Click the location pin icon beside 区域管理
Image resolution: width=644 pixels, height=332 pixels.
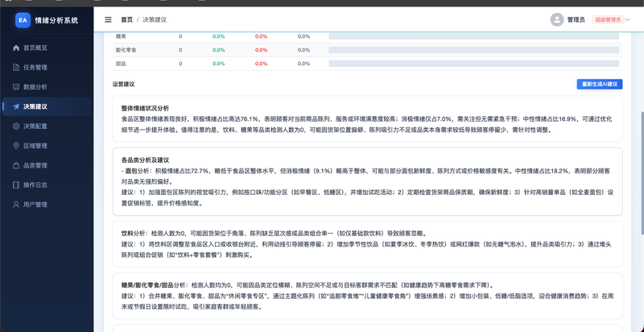tap(16, 146)
